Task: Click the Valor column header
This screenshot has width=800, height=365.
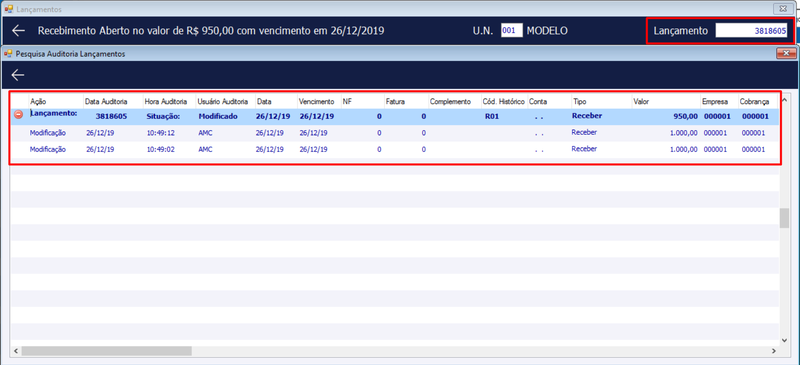Action: 641,102
